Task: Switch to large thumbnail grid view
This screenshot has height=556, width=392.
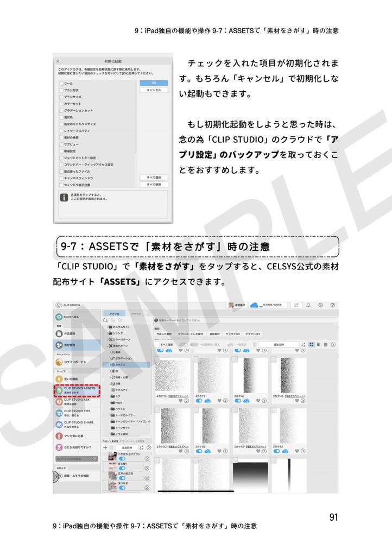Action: (312, 344)
